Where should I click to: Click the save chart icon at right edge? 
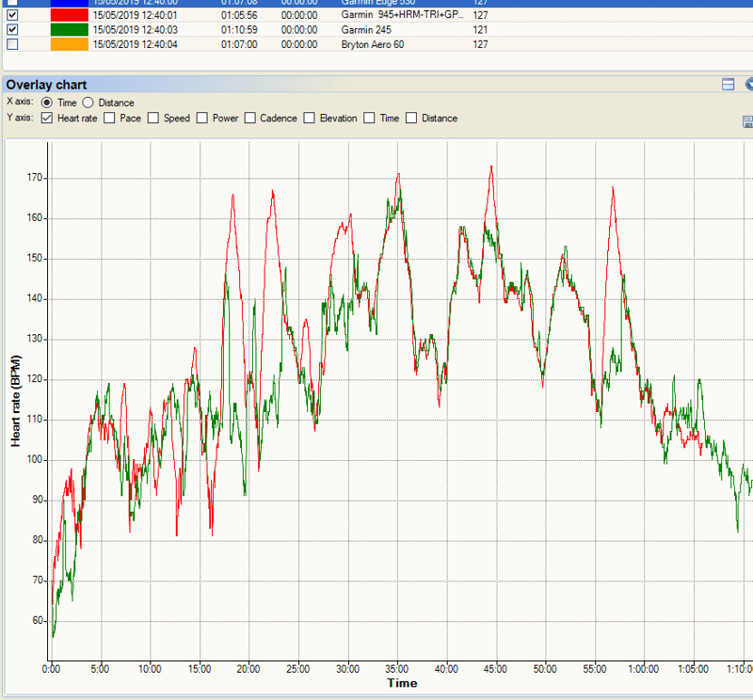[x=747, y=121]
